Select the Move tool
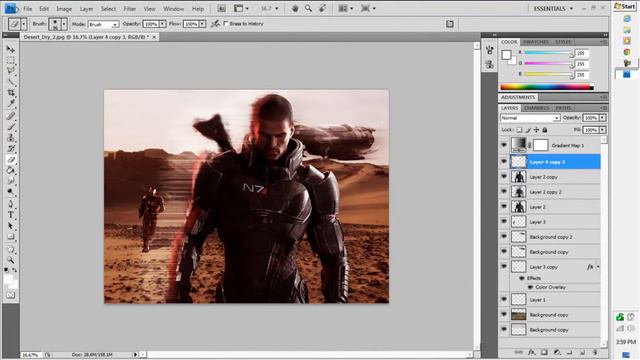Image resolution: width=640 pixels, height=360 pixels. tap(11, 49)
